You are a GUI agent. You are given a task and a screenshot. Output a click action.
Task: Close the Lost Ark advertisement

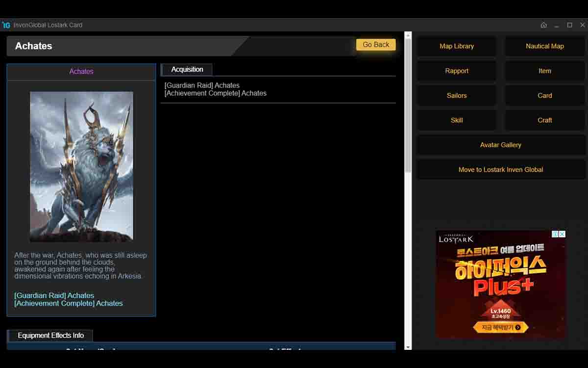pos(563,234)
